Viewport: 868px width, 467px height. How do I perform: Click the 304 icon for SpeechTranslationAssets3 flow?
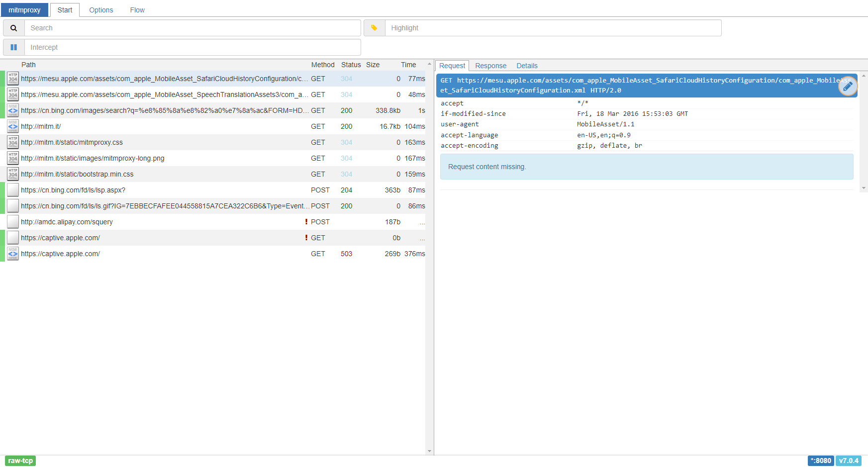13,94
